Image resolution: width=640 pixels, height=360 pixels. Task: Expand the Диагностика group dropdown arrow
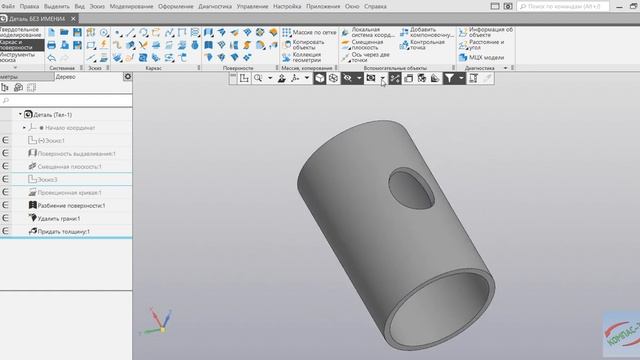(506, 68)
